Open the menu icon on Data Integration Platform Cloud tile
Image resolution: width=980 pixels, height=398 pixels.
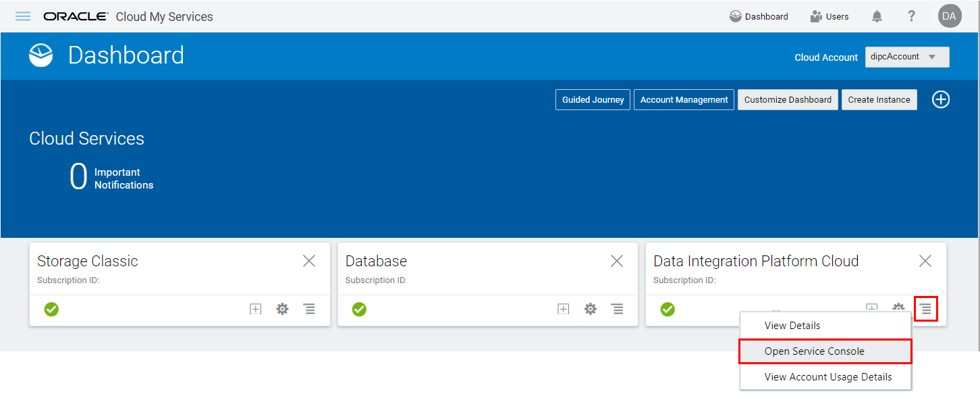tap(925, 309)
